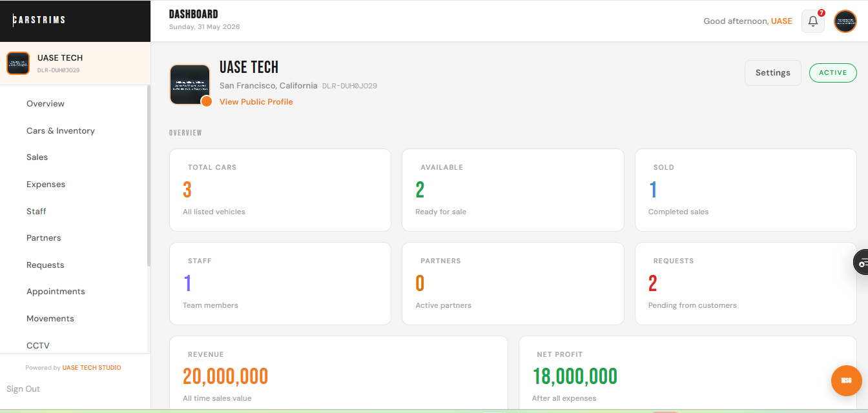Open the Expenses section
The width and height of the screenshot is (868, 413).
coord(46,185)
